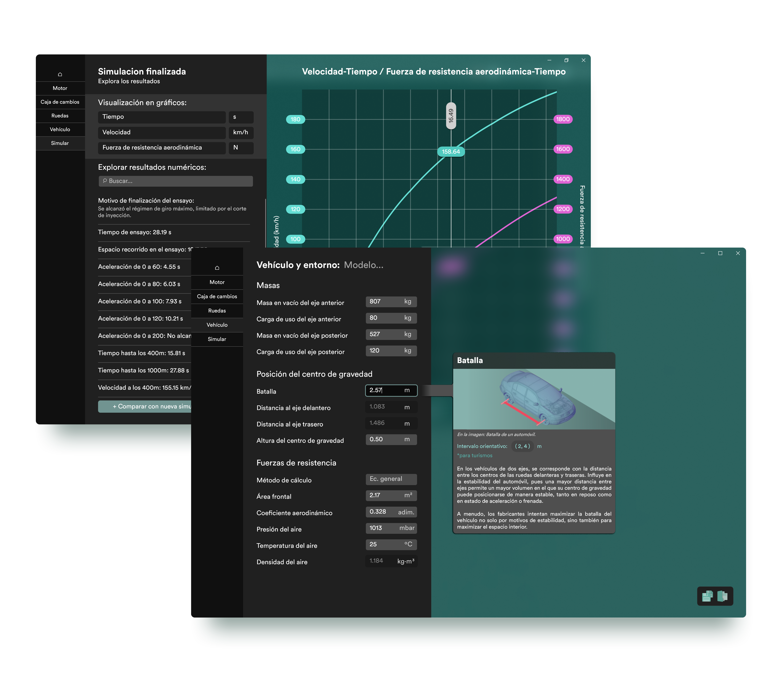Open the Modelo... vehicle selector
Screen dimensions: 781x700
click(363, 265)
